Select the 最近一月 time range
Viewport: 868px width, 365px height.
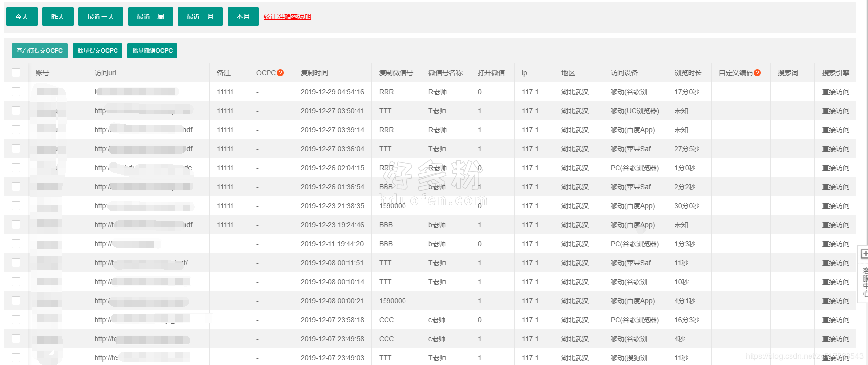click(x=200, y=17)
